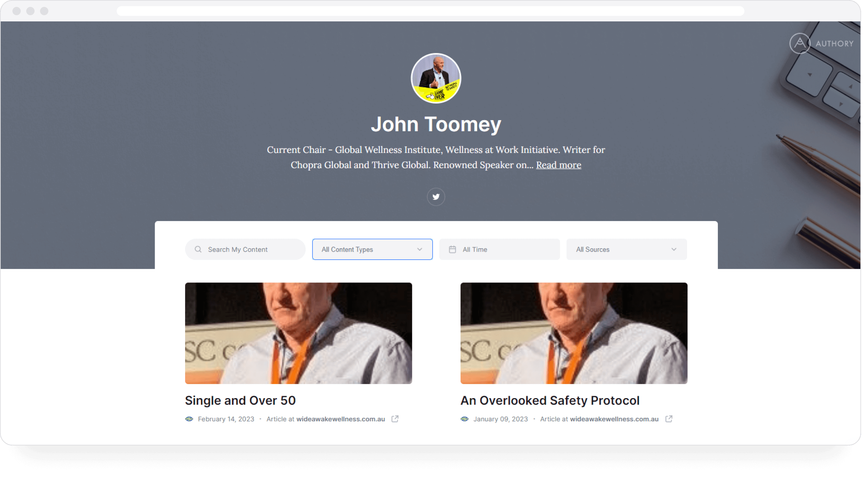Viewport: 868px width, 480px height.
Task: Open the article "An Overlooked Safety Protocol"
Action: click(550, 400)
